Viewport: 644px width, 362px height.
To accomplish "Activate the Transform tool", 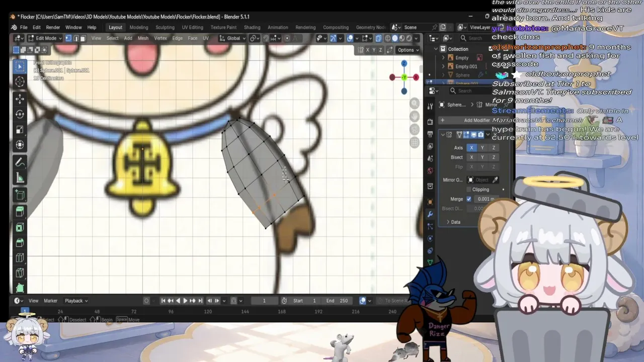I will pos(20,145).
